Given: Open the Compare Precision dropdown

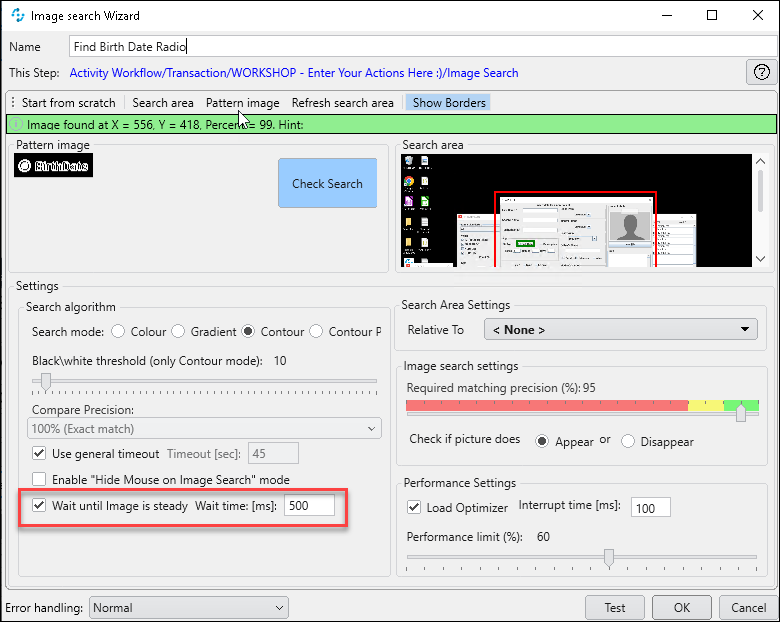Looking at the screenshot, I should click(x=204, y=428).
